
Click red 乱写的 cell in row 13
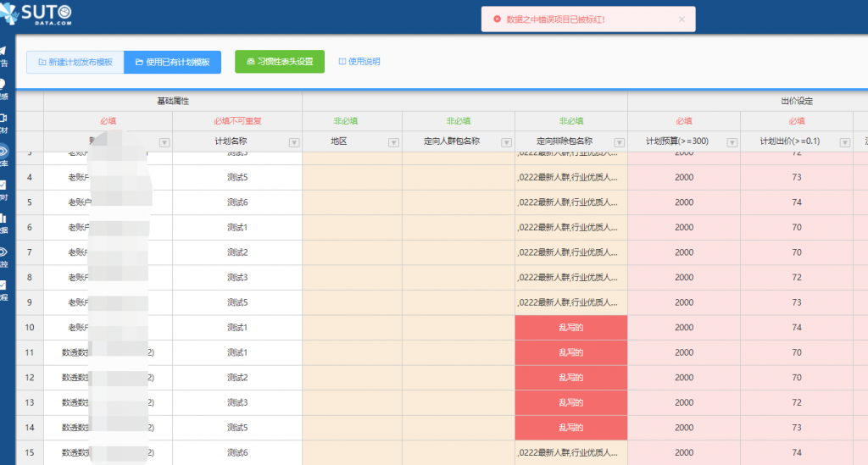571,402
